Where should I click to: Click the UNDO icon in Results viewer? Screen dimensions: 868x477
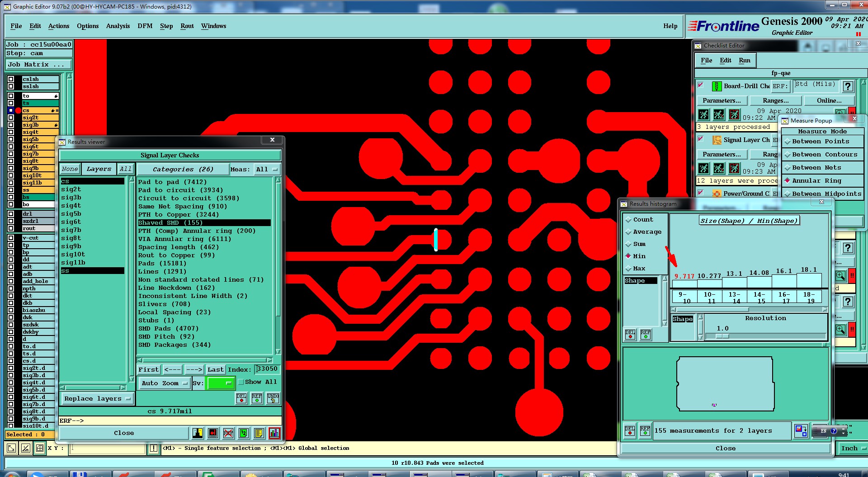[273, 398]
